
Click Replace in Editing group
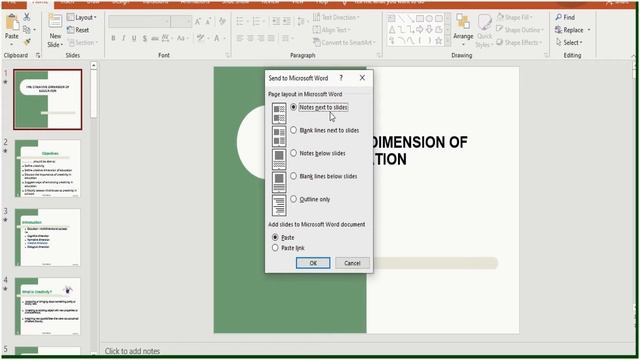tap(573, 30)
